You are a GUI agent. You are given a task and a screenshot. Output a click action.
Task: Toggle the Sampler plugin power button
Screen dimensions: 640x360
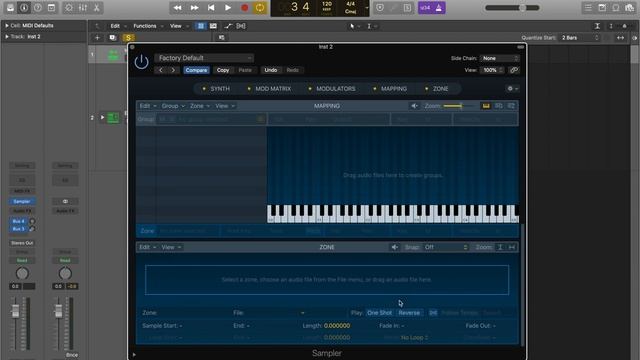(x=141, y=62)
